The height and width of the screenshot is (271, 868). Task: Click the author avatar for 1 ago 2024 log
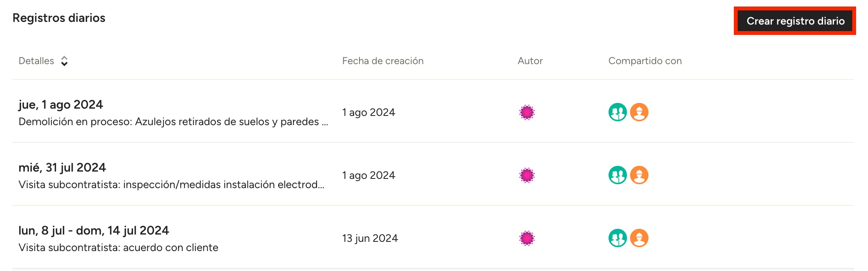point(527,112)
